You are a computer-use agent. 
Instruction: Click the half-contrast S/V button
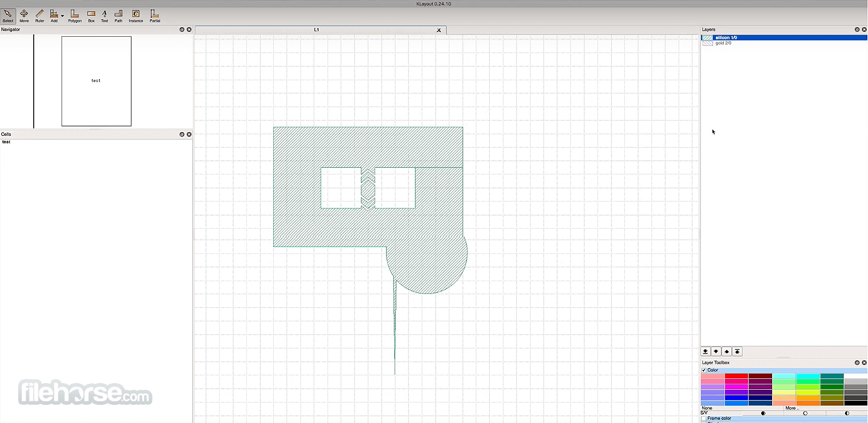[847, 413]
